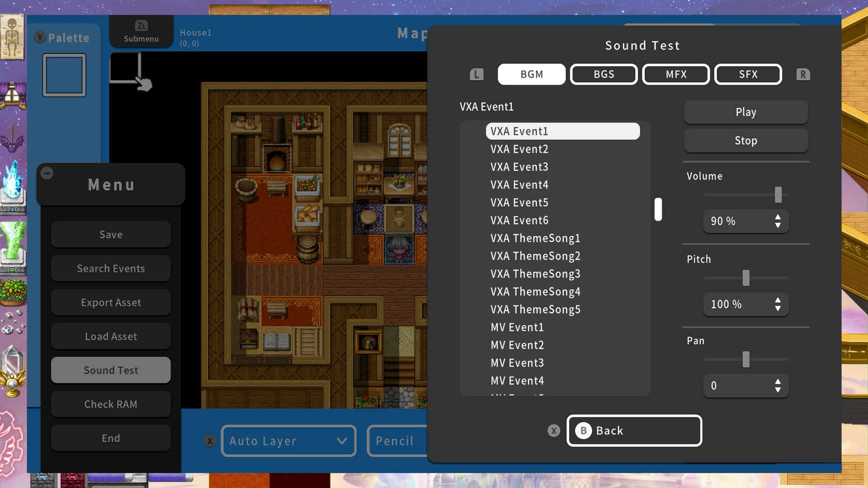Click Check RAM menu option
Image resolution: width=868 pixels, height=488 pixels.
(111, 404)
